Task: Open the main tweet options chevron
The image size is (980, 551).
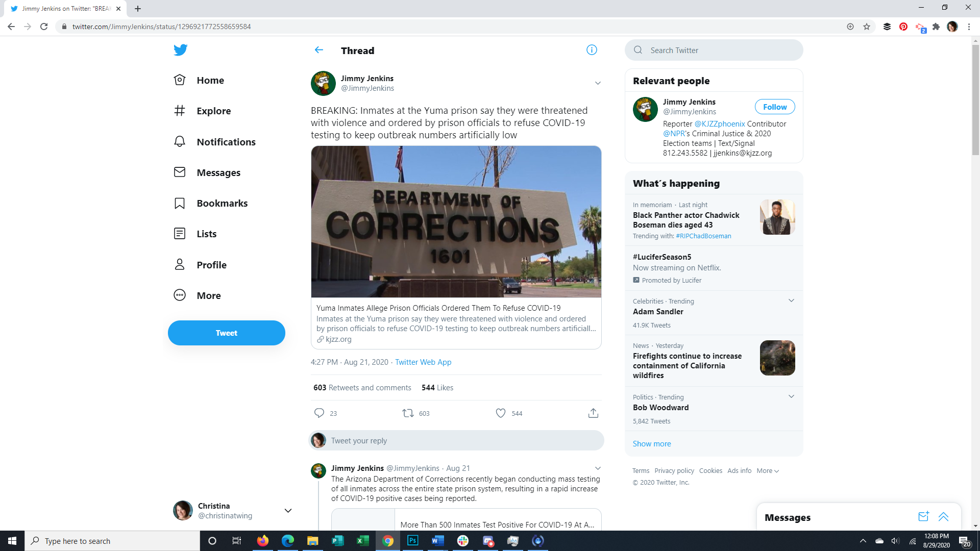Action: pos(598,83)
